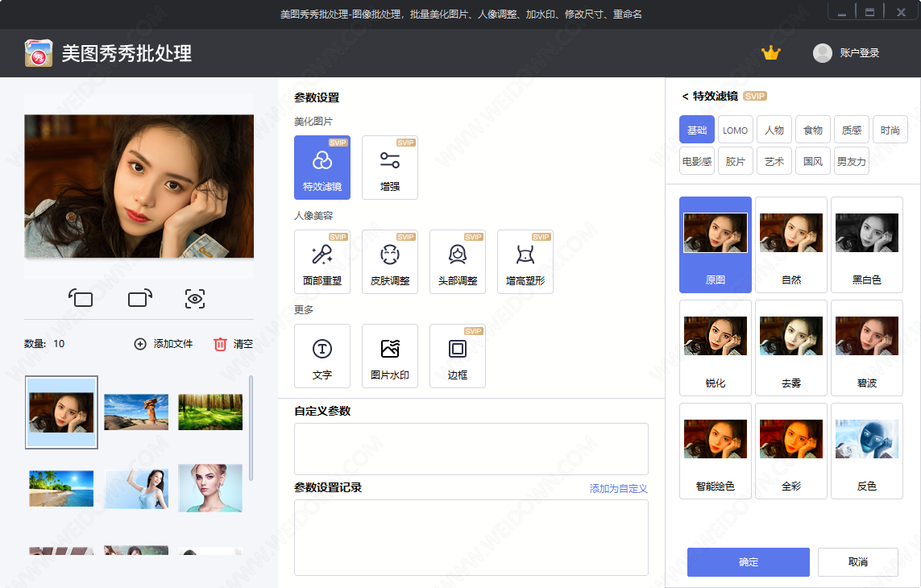Select the woman in blue dress thumbnail
The image size is (921, 588).
[x=136, y=489]
